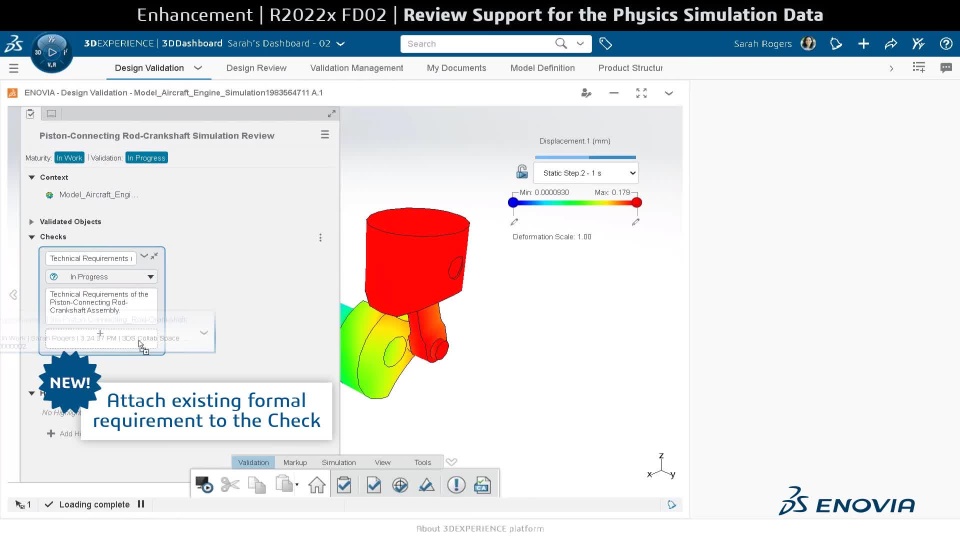
Task: Open paste options small arrow
Action: click(297, 485)
